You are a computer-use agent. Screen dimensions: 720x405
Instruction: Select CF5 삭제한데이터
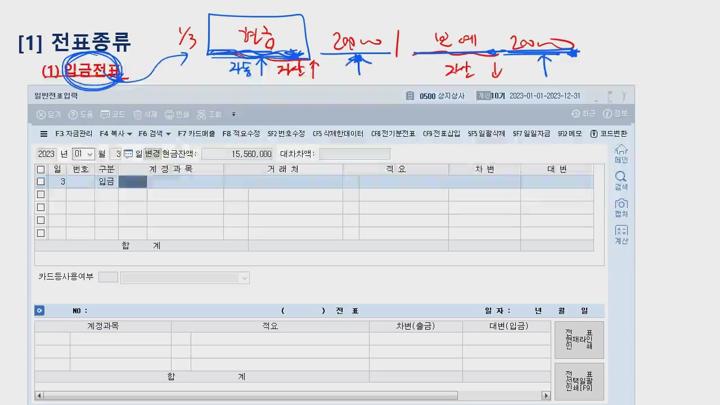point(338,134)
